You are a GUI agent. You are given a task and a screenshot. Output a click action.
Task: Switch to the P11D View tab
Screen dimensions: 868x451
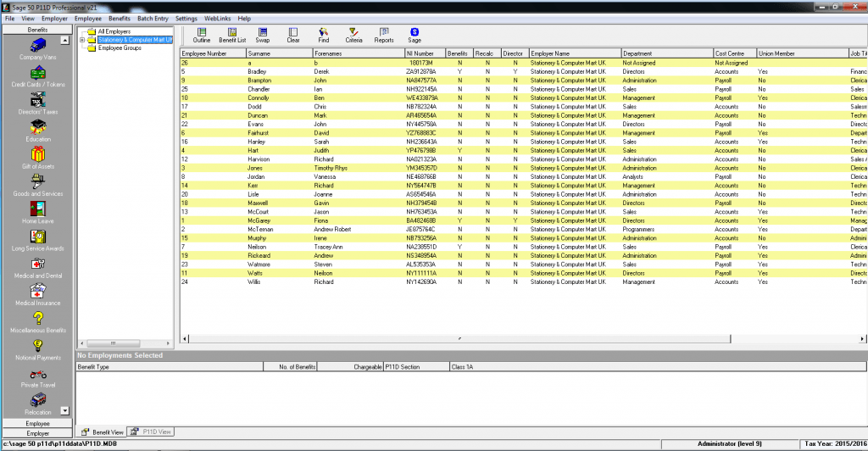tap(151, 432)
